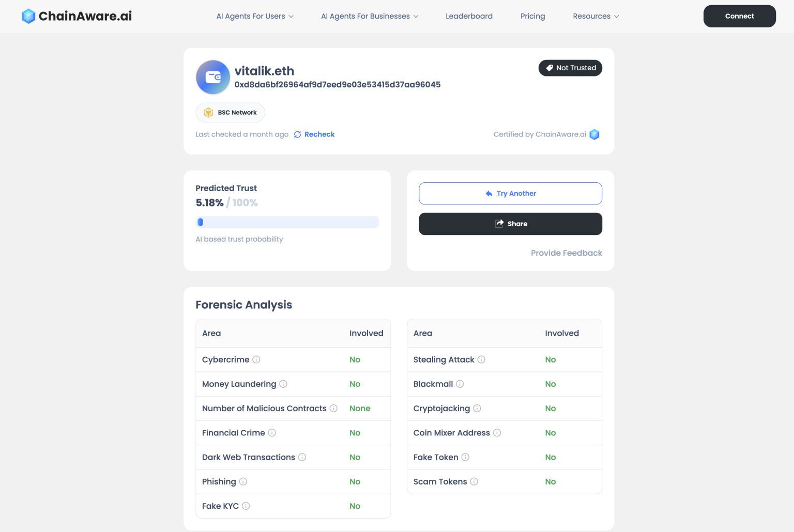The width and height of the screenshot is (794, 532).
Task: Click Last checked a month ago text
Action: [242, 134]
